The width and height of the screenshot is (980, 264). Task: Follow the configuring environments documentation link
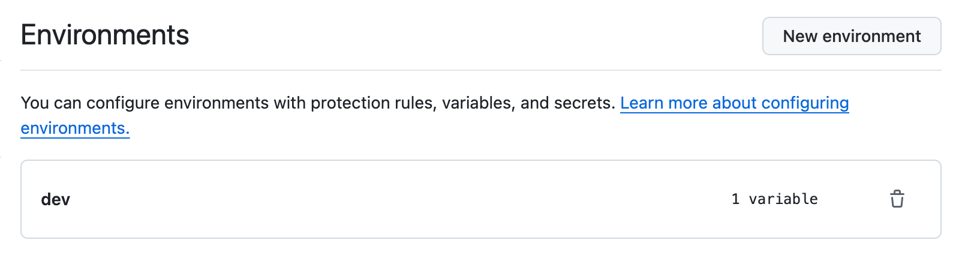(734, 103)
